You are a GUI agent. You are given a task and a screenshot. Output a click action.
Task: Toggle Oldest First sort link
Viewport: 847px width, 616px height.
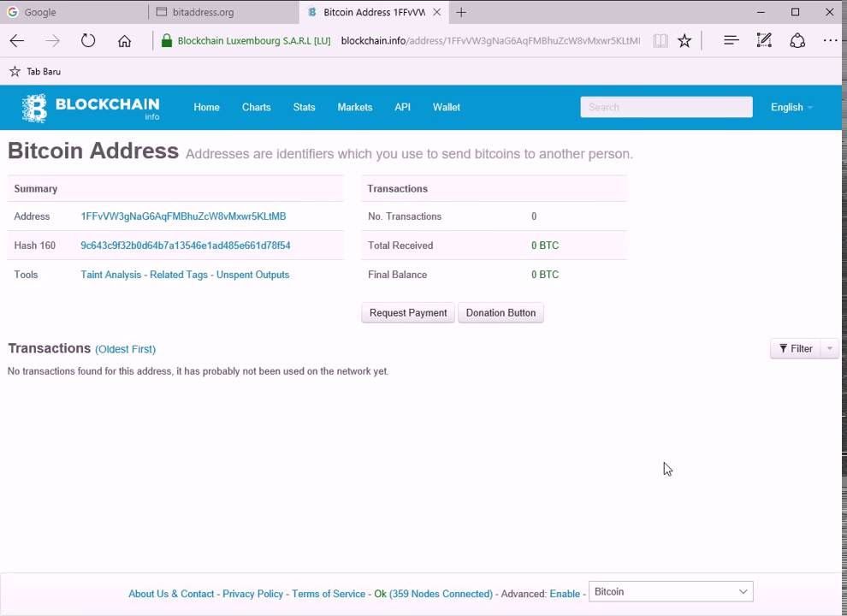(125, 349)
